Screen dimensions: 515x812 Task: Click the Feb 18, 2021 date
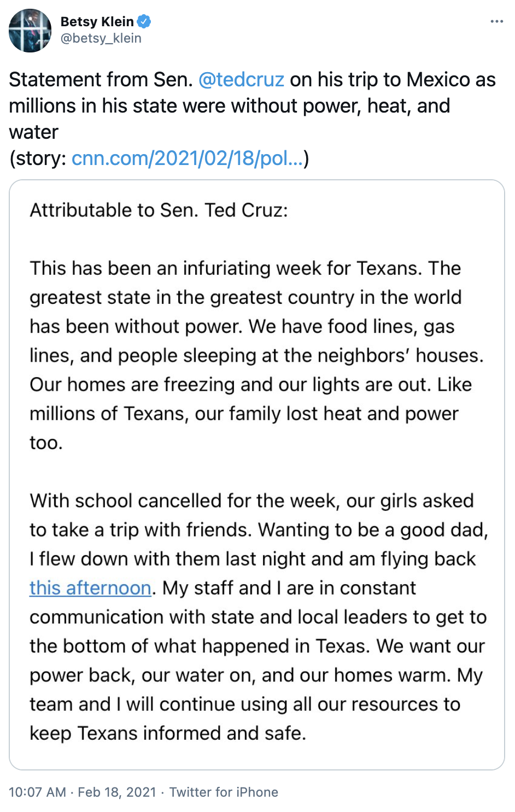click(x=117, y=792)
